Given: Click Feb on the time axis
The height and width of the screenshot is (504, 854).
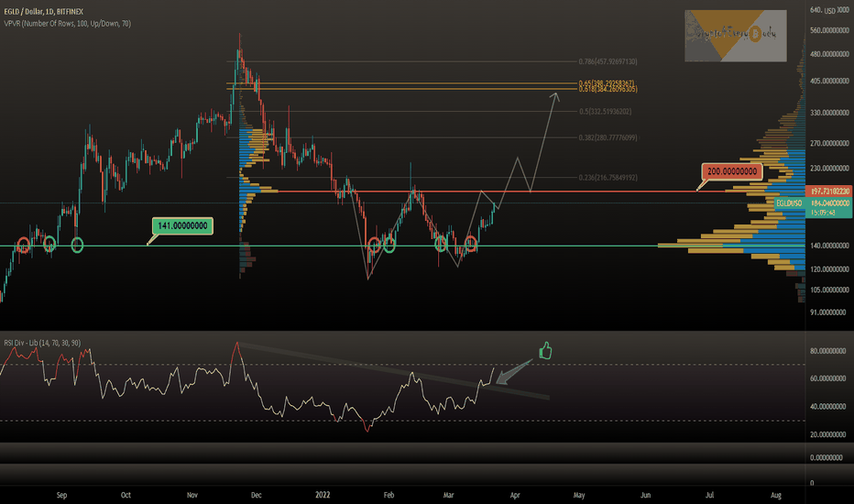Looking at the screenshot, I should (x=389, y=495).
